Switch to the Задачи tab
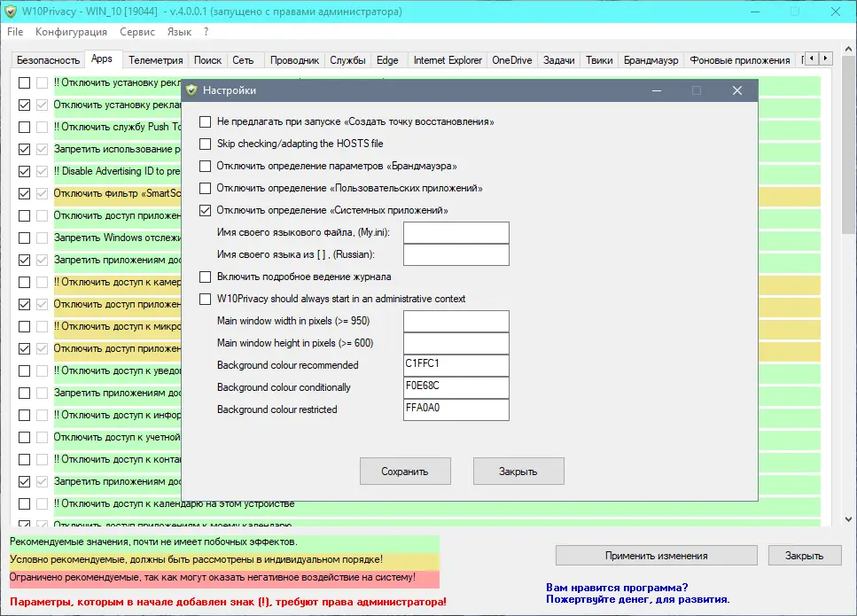Screen dimensions: 857x616 558,60
